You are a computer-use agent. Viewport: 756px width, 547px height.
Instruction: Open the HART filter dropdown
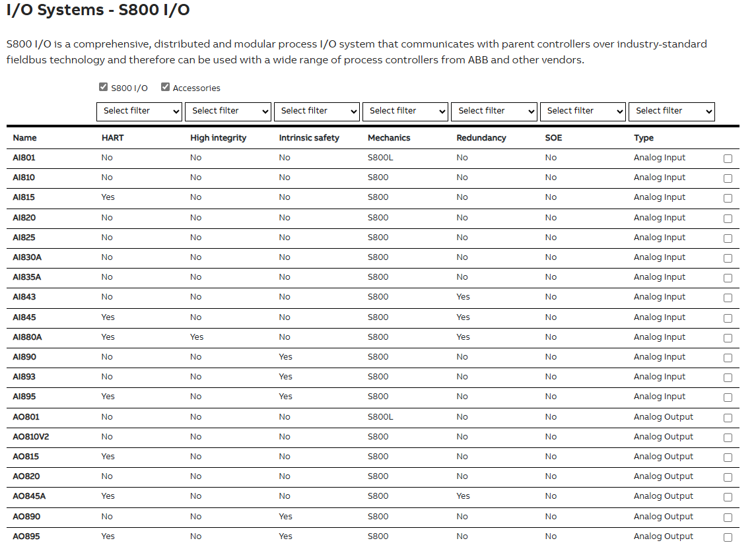[x=139, y=112]
